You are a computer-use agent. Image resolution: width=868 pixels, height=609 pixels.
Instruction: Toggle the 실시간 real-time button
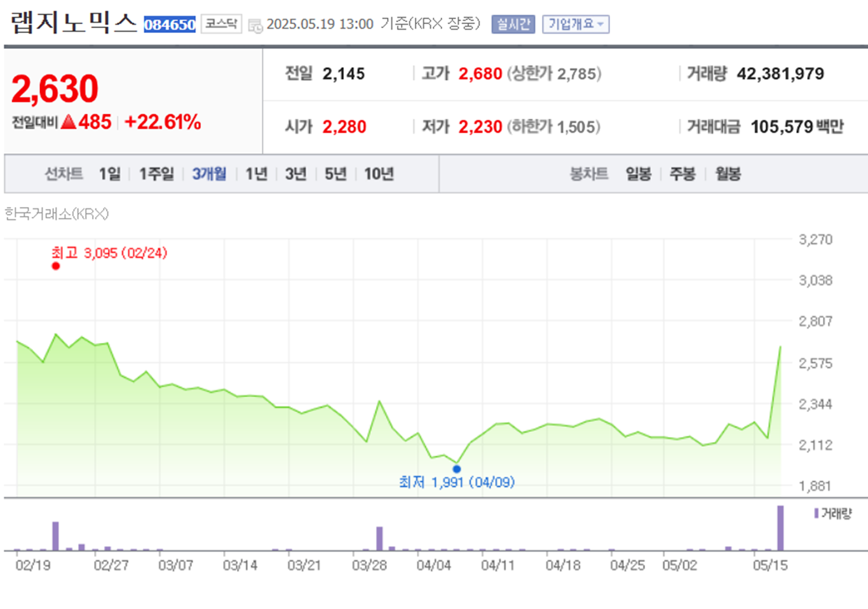[513, 24]
